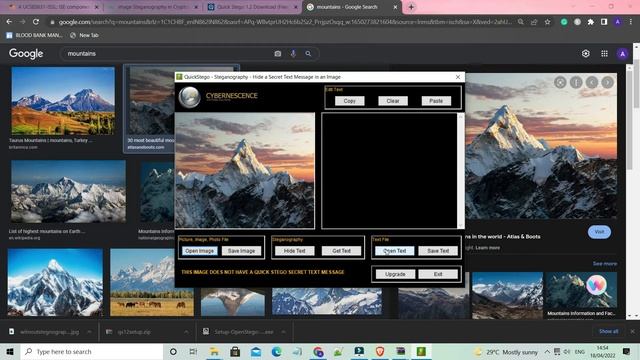The image size is (640, 360).
Task: Click the text area scrollbar down arrow
Action: tap(461, 225)
